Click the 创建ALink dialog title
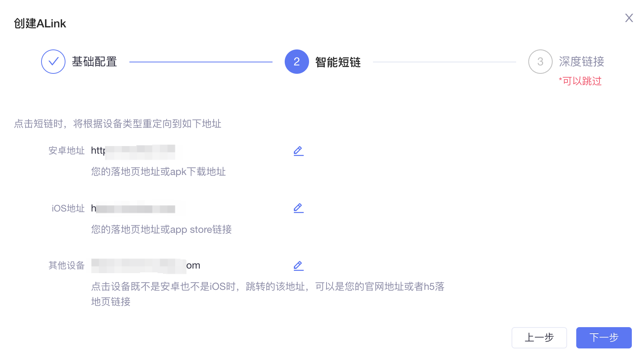644x353 pixels. pos(40,24)
